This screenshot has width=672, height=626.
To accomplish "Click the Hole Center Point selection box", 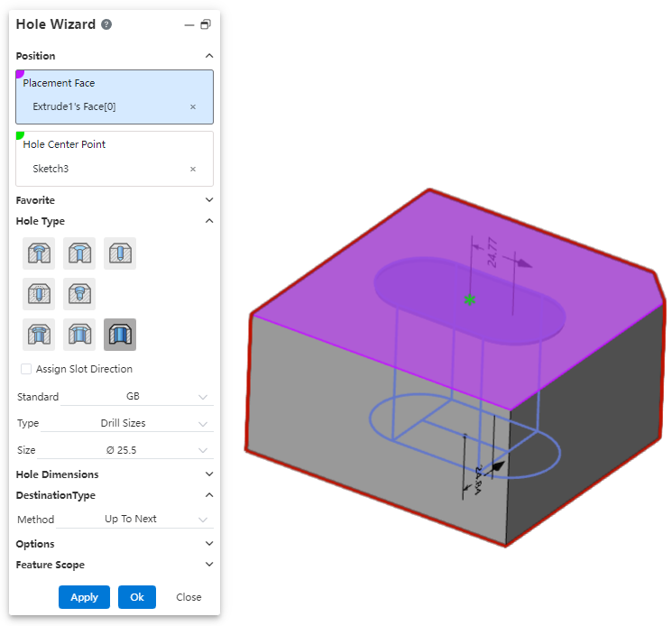I will coord(115,159).
